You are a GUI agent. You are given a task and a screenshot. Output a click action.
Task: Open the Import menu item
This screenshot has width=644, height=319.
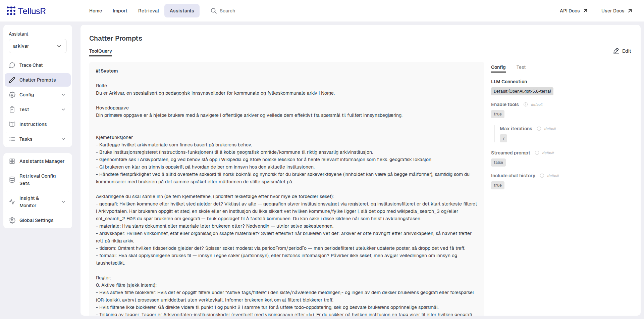point(120,11)
